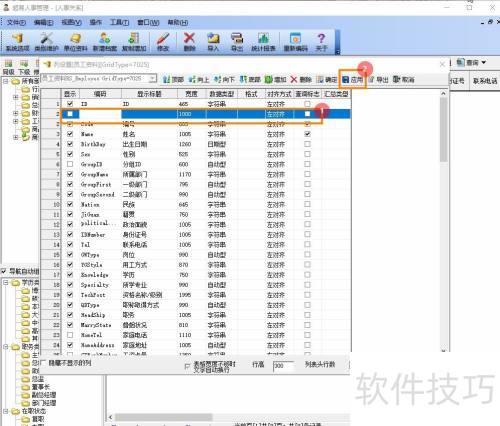This screenshot has height=426, width=500.
Task: Open the 操作 menu
Action: click(x=96, y=23)
